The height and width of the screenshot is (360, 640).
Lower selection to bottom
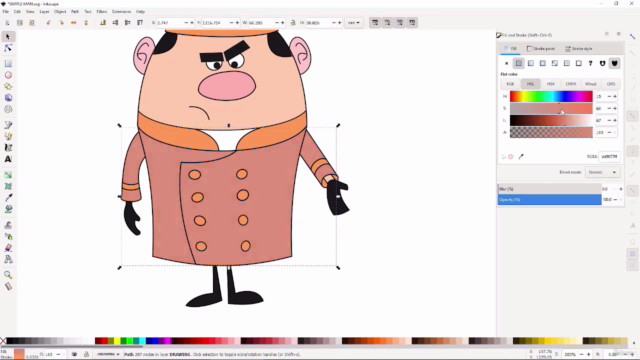[x=103, y=23]
